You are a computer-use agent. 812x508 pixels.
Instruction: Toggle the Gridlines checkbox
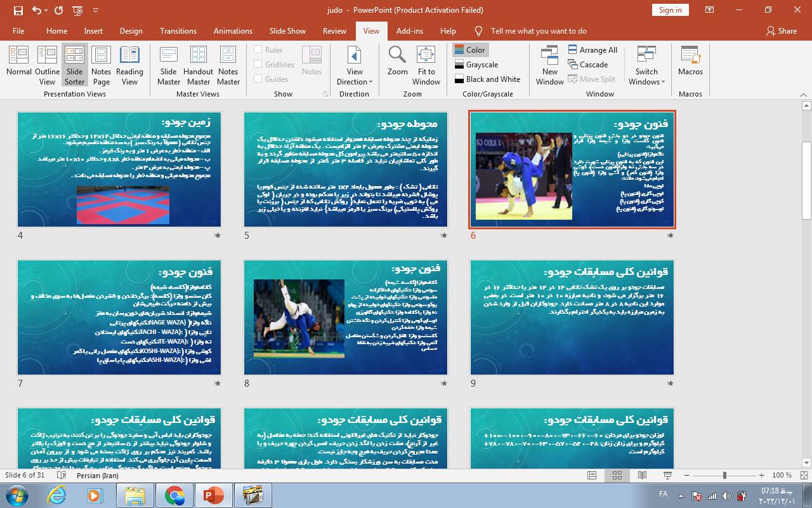[x=258, y=65]
